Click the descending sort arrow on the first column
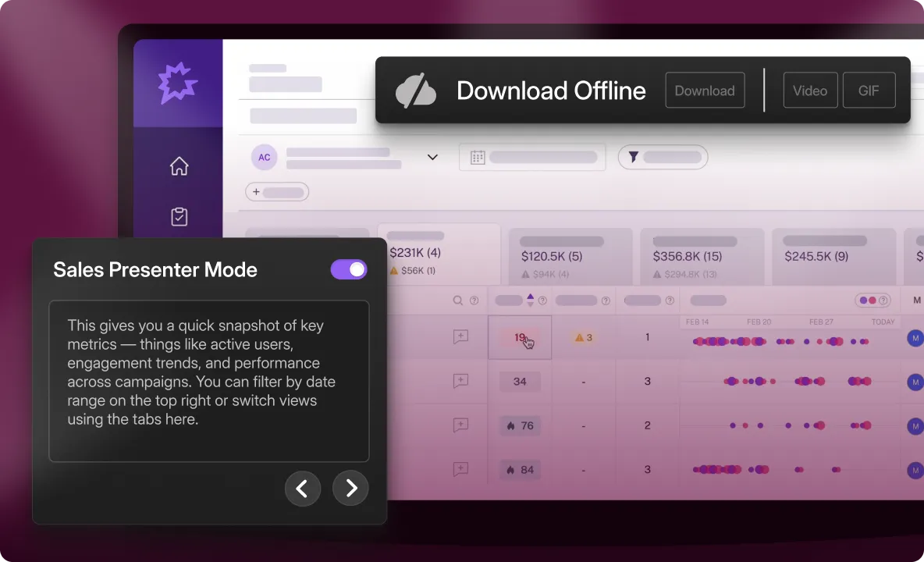Viewport: 924px width, 562px height. [x=531, y=304]
